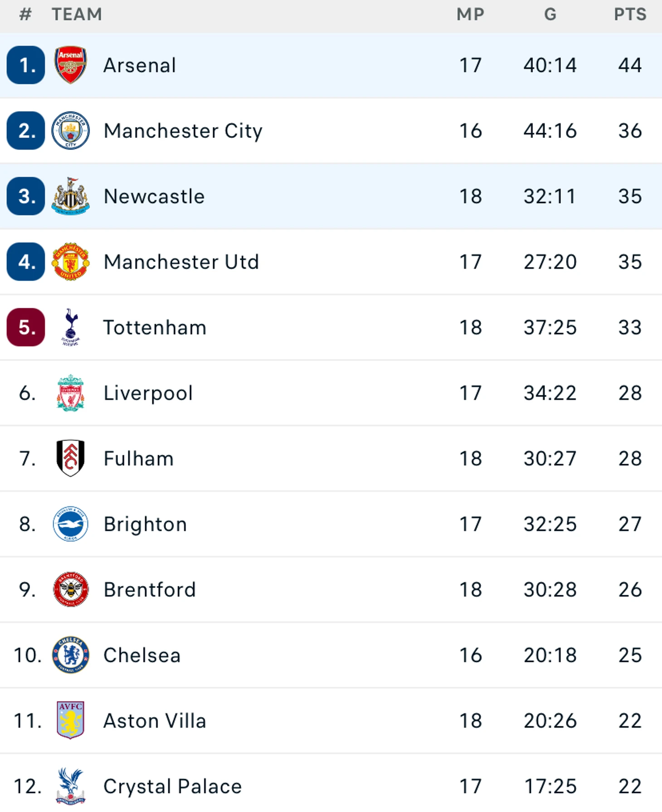The height and width of the screenshot is (812, 662).
Task: Click the Manchester City club crest
Action: coord(70,131)
